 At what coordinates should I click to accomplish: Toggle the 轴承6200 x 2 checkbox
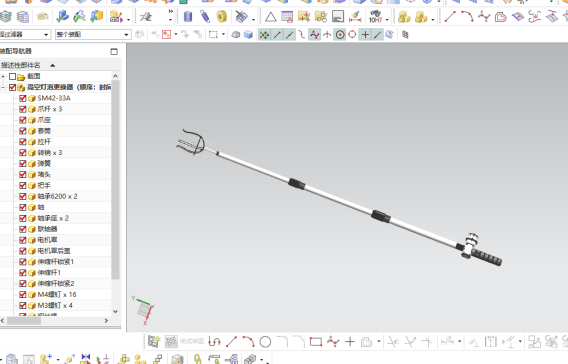(x=23, y=196)
